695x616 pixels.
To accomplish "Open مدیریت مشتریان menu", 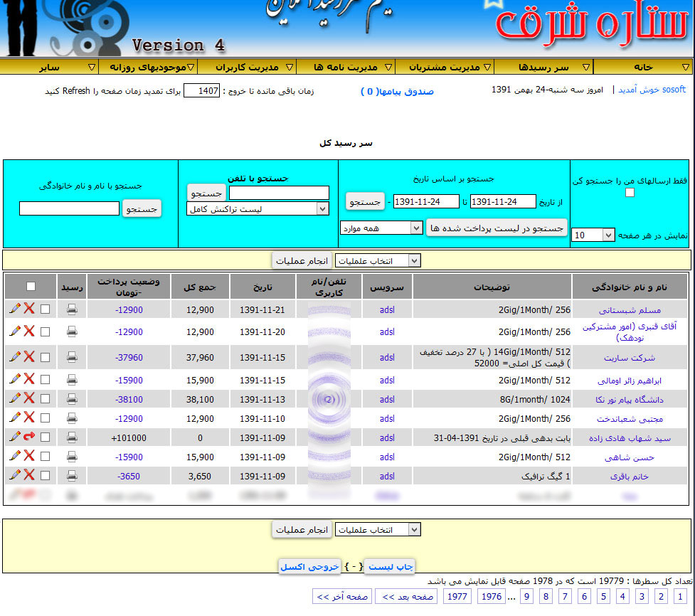I will click(444, 67).
